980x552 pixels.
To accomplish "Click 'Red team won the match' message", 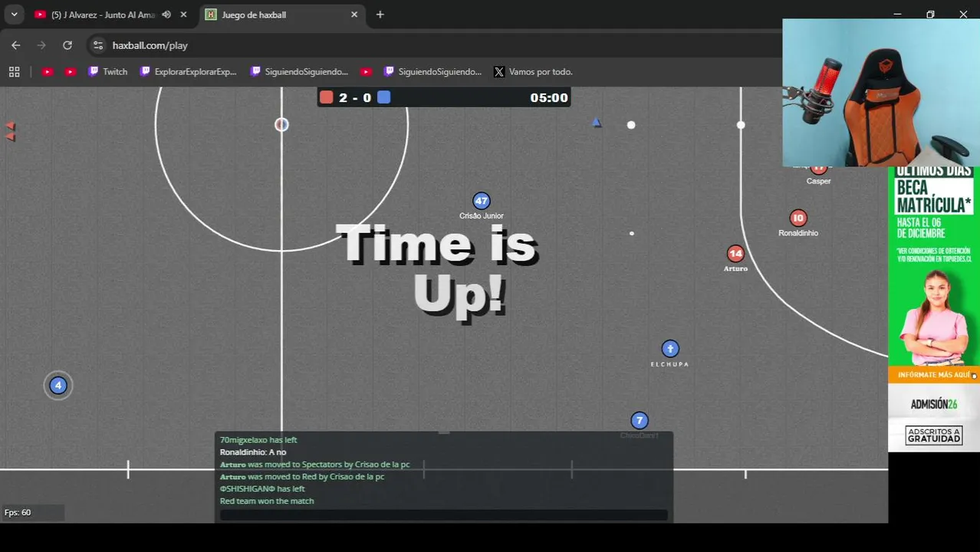I will point(267,501).
